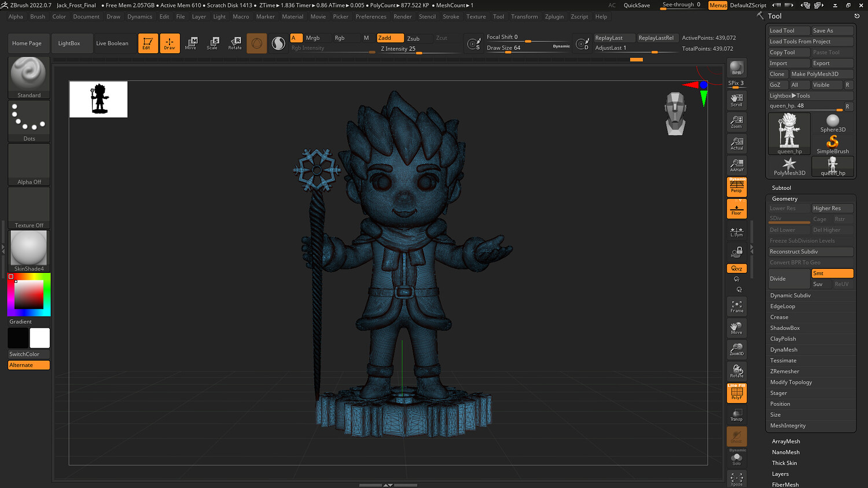Image resolution: width=868 pixels, height=488 pixels.
Task: Open the SkinShade4 material picker
Action: 29,252
